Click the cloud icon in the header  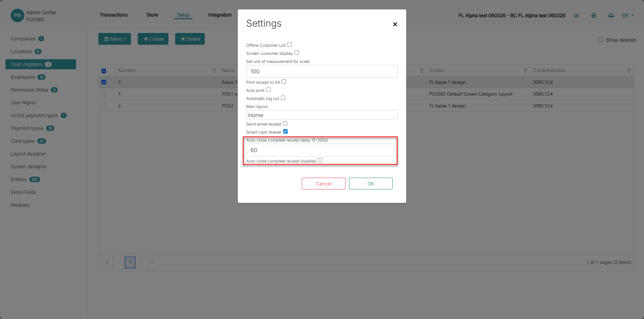(611, 15)
